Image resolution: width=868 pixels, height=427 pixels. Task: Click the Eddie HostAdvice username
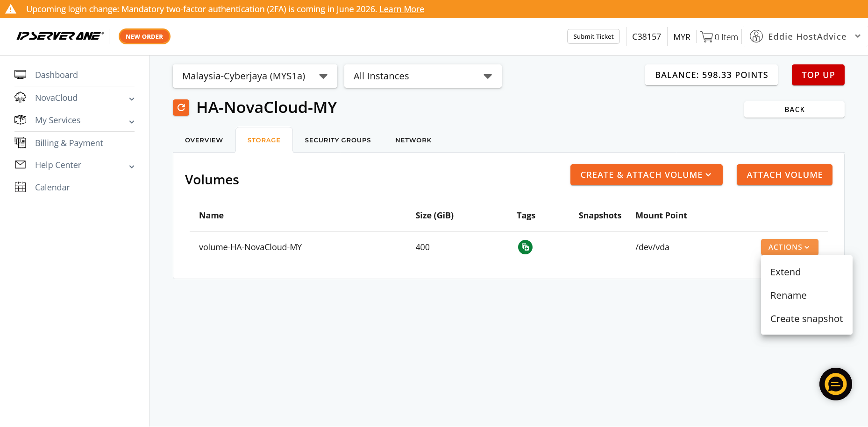coord(807,36)
